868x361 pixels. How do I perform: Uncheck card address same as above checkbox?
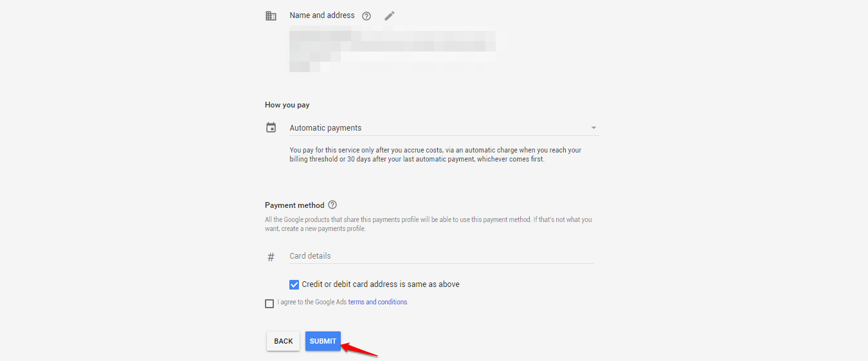tap(294, 284)
